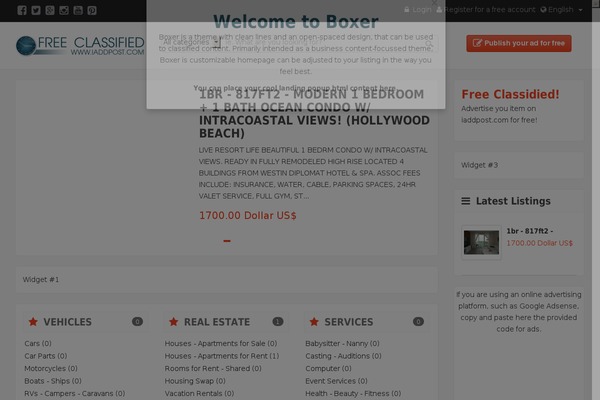Open the Babysitter - Nanny (0) subcategory
The width and height of the screenshot is (600, 400).
click(x=342, y=343)
